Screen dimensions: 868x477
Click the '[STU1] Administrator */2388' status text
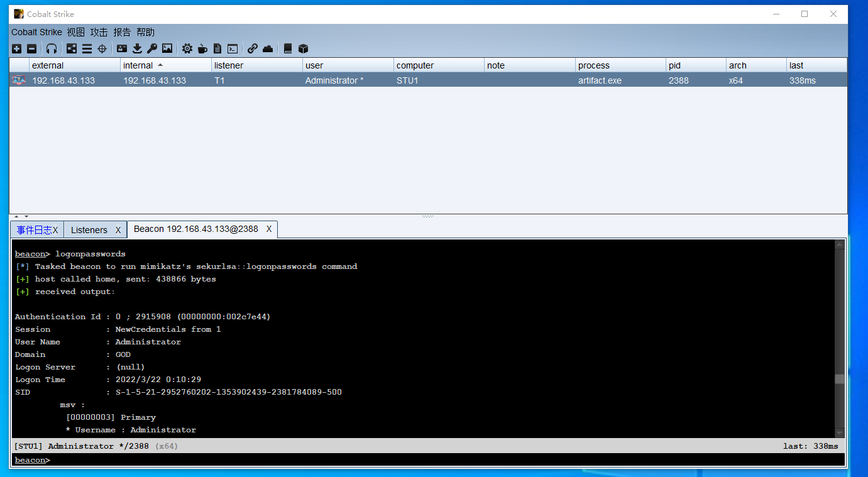[x=81, y=446]
